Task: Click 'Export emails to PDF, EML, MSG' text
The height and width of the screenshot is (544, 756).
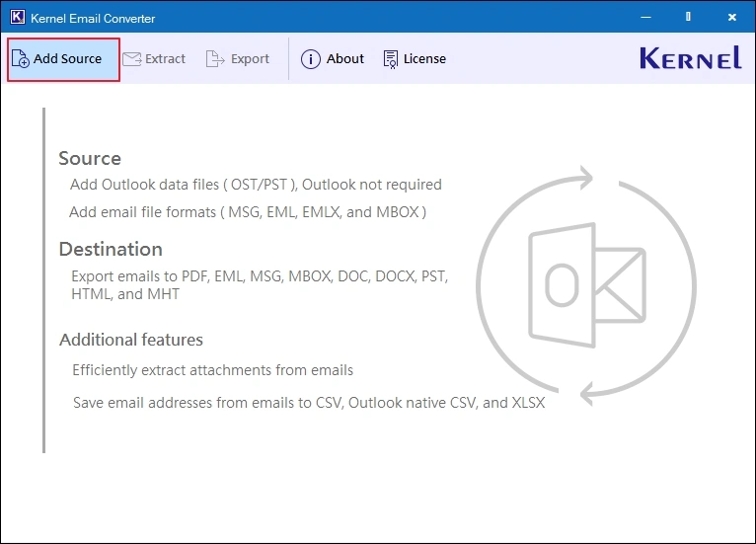Action: [260, 285]
